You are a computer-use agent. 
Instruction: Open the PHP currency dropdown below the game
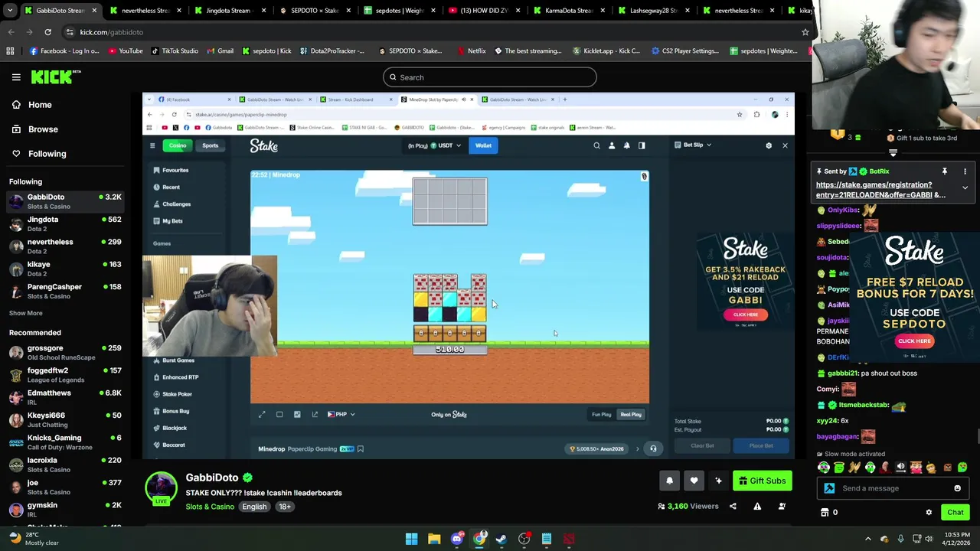click(341, 414)
